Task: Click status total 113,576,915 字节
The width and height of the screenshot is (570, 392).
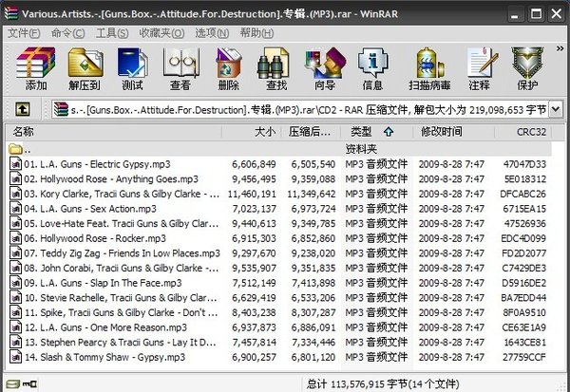Action: point(357,383)
